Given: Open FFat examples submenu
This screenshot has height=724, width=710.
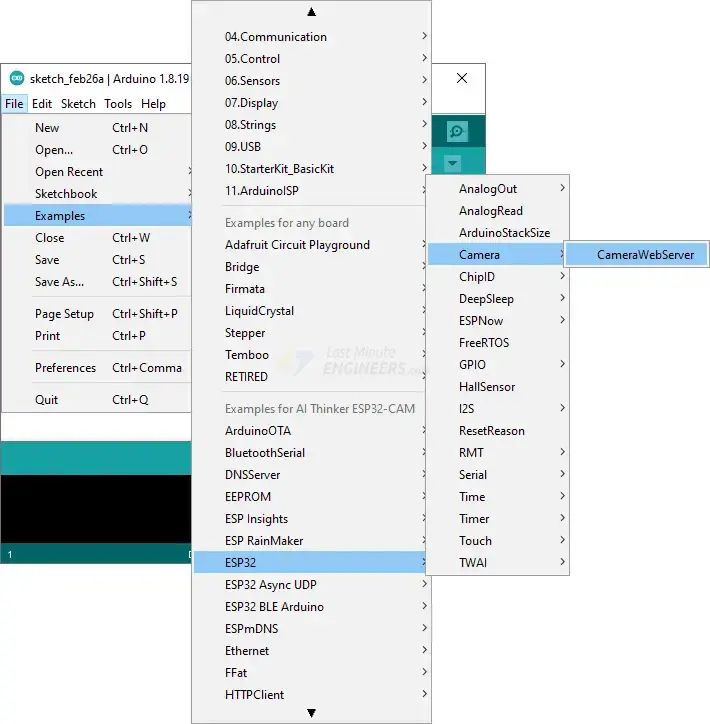Looking at the screenshot, I should (x=312, y=673).
